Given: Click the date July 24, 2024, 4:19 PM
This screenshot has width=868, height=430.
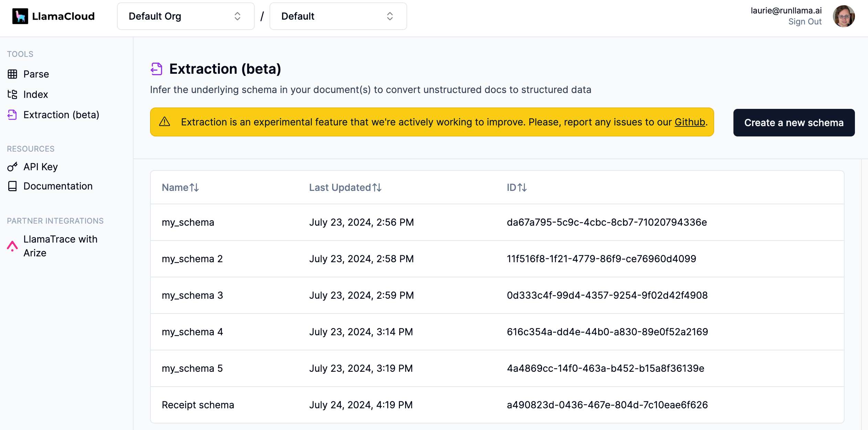Looking at the screenshot, I should point(361,405).
